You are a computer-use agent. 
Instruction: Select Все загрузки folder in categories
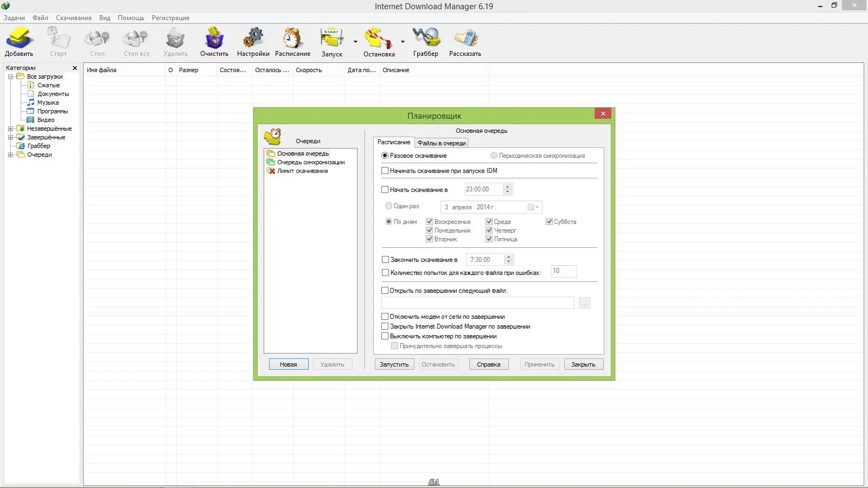44,76
